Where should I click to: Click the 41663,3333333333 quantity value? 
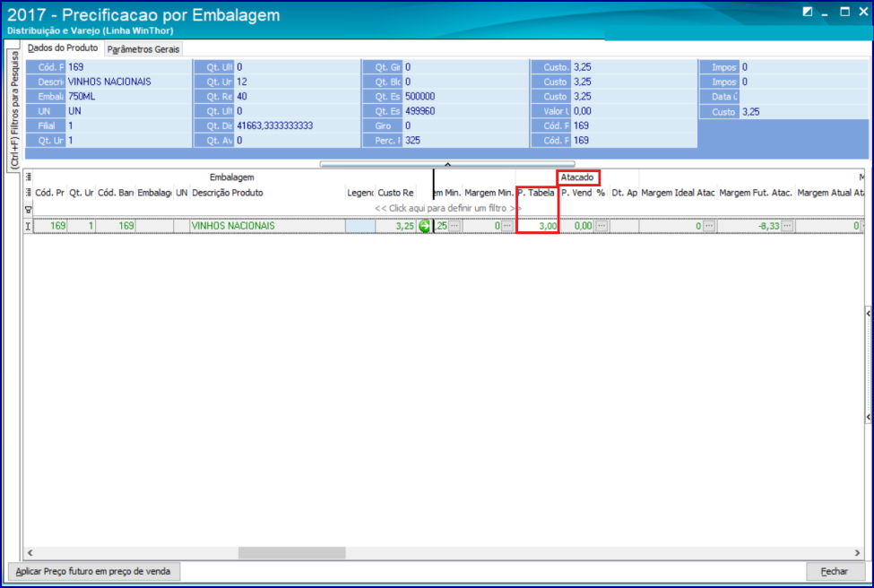tap(298, 125)
